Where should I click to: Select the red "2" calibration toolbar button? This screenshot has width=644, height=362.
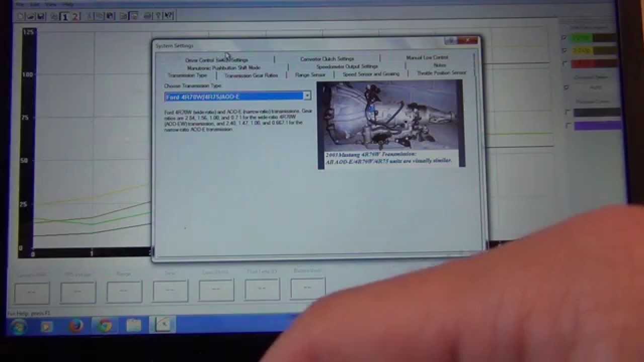pyautogui.click(x=75, y=17)
